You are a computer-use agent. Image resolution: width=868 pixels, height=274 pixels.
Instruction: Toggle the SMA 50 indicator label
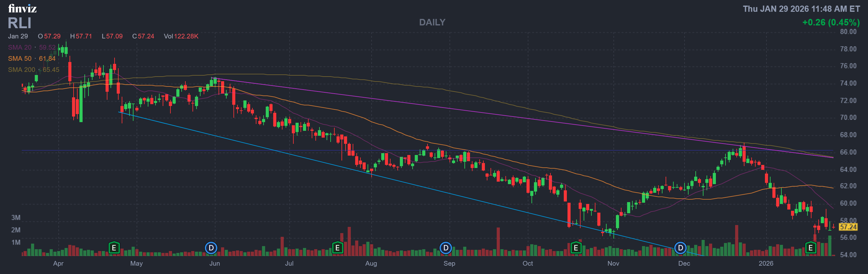(x=20, y=59)
